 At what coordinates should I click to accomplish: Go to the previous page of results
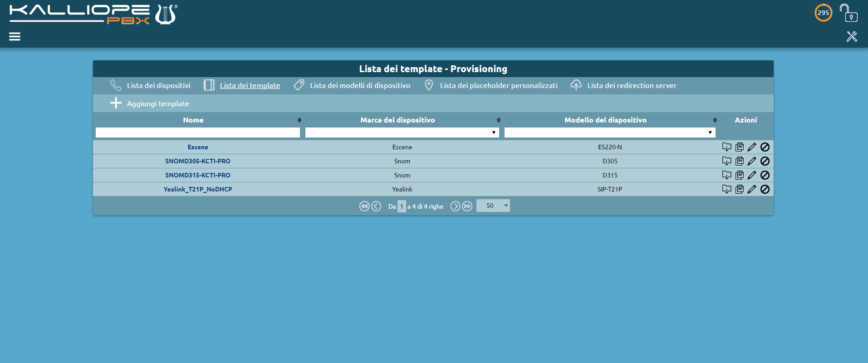[x=376, y=206]
